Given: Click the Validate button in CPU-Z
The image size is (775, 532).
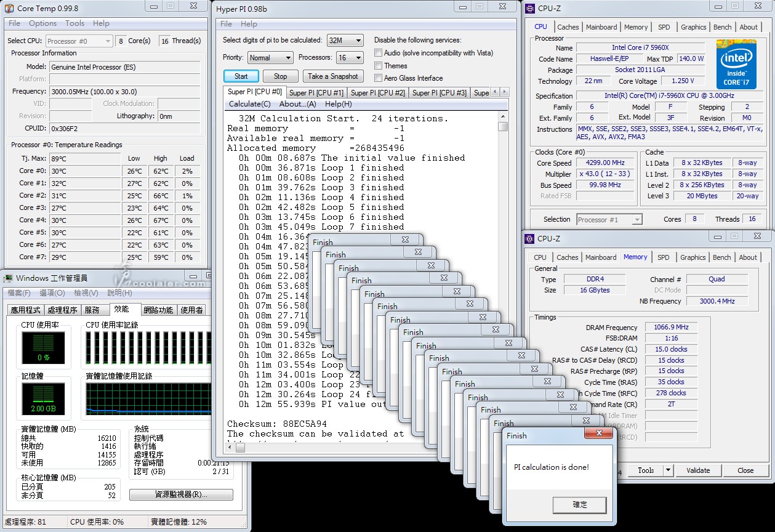Looking at the screenshot, I should click(698, 470).
